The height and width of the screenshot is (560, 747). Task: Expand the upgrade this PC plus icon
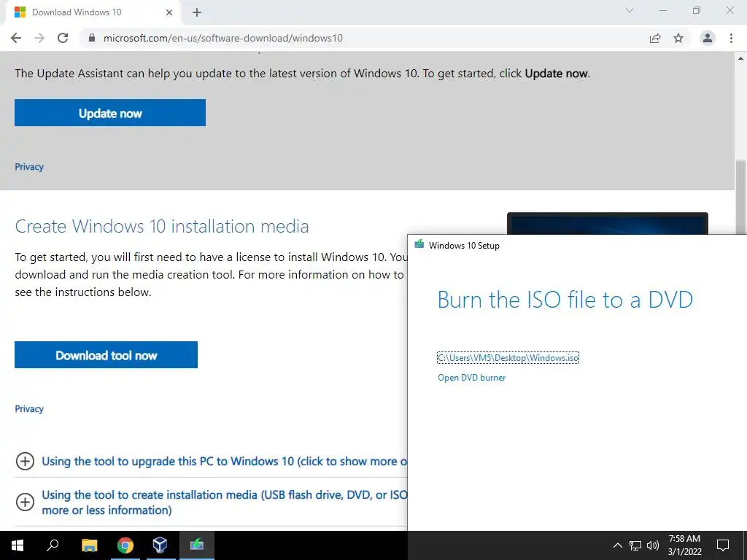(x=25, y=461)
